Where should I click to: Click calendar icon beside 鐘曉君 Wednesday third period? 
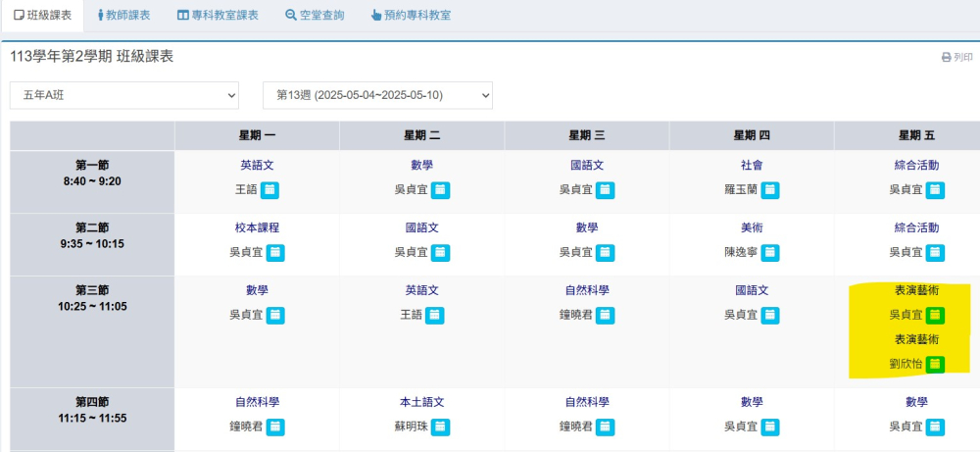coord(605,315)
